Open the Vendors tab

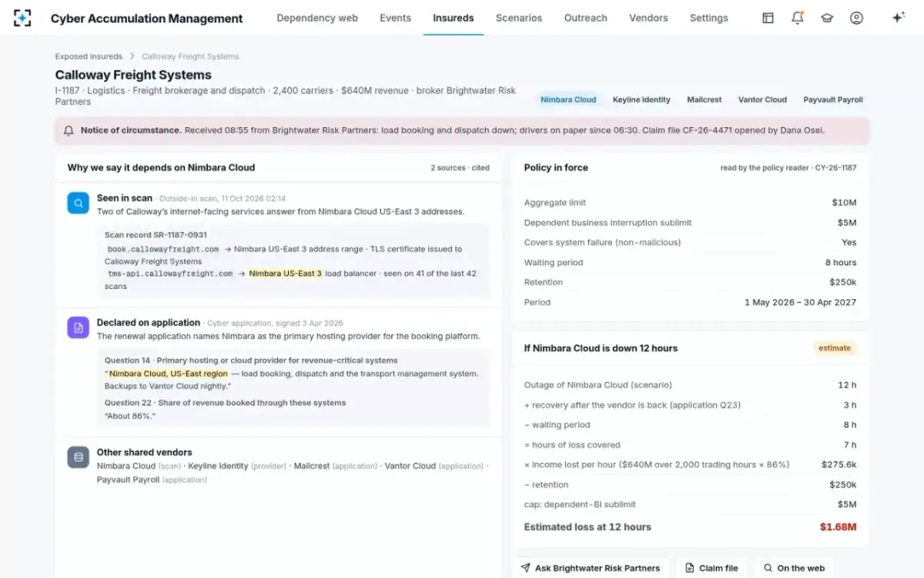648,18
